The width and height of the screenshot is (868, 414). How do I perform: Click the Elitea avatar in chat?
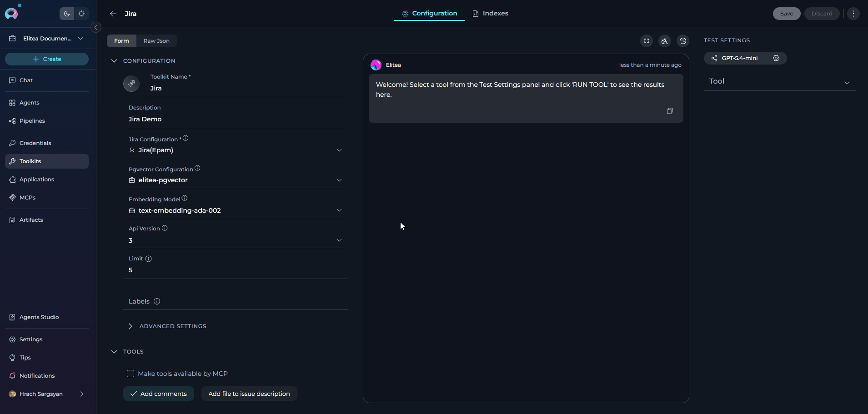(x=376, y=65)
